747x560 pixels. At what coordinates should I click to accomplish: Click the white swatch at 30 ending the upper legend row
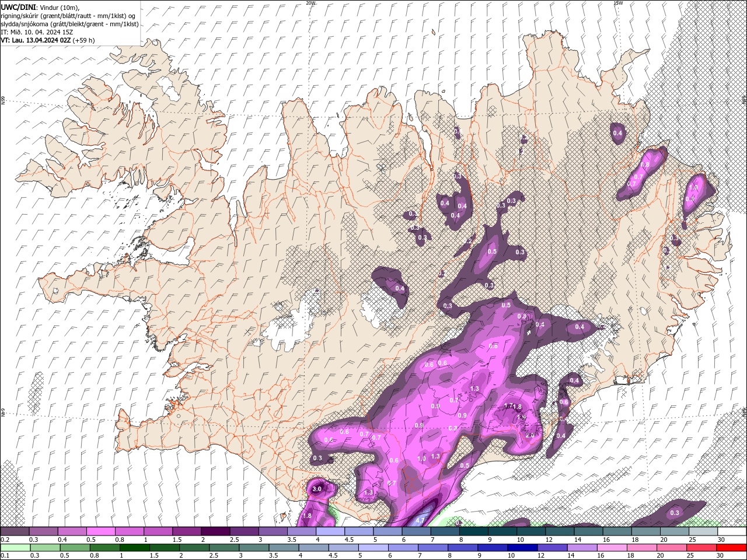pos(732,531)
